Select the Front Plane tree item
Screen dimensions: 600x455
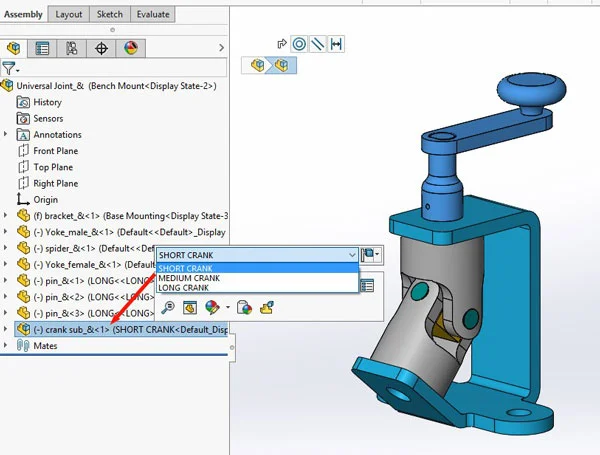coord(55,151)
